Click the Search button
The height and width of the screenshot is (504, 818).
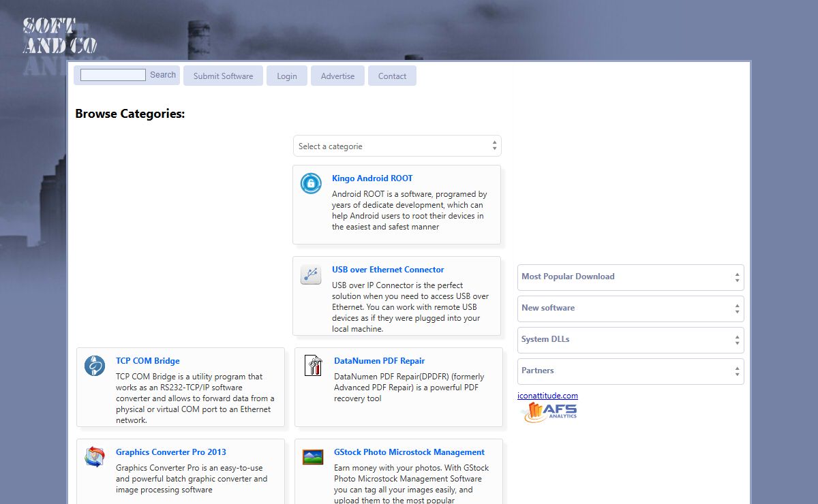[x=163, y=75]
